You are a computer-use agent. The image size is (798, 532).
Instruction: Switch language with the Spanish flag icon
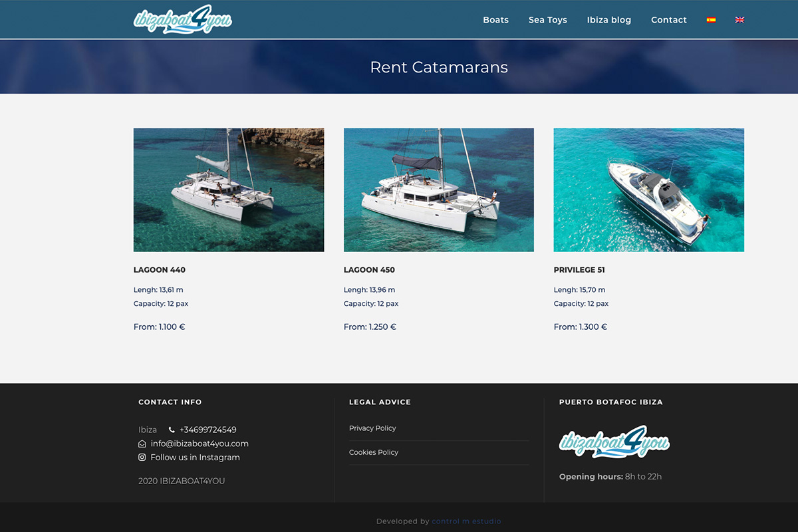711,20
